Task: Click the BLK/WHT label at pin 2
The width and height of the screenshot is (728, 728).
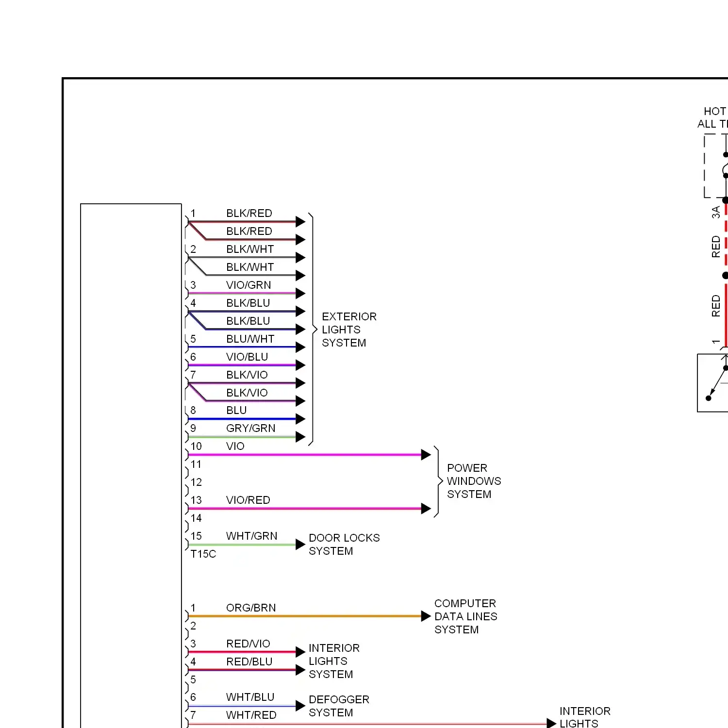Action: click(250, 249)
